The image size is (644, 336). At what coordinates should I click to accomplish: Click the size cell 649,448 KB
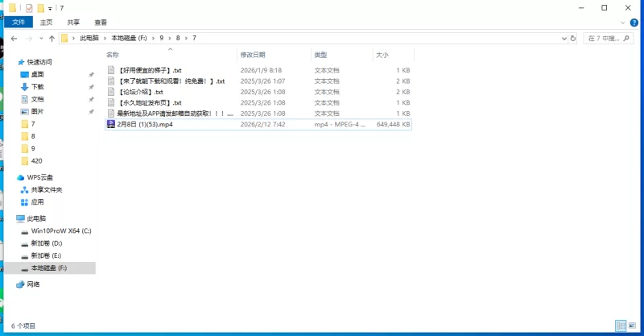(x=393, y=124)
